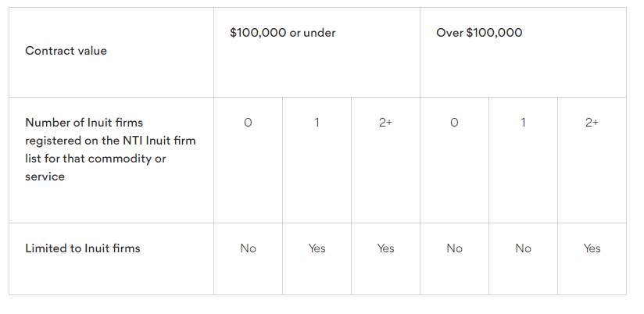The height and width of the screenshot is (314, 644).
Task: Click the word "service" in the row label
Action: 45,177
